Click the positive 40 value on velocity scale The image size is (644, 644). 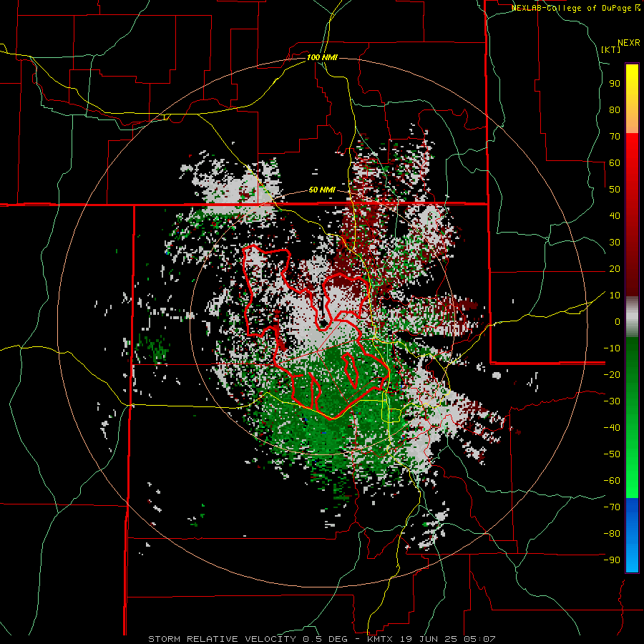pos(615,215)
